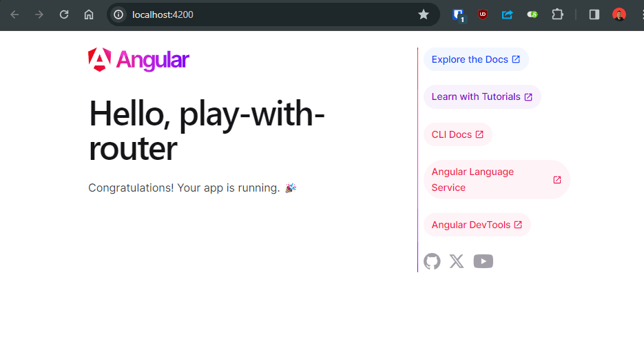Viewport: 644px width, 346px height.
Task: View site information for localhost
Action: click(x=119, y=14)
